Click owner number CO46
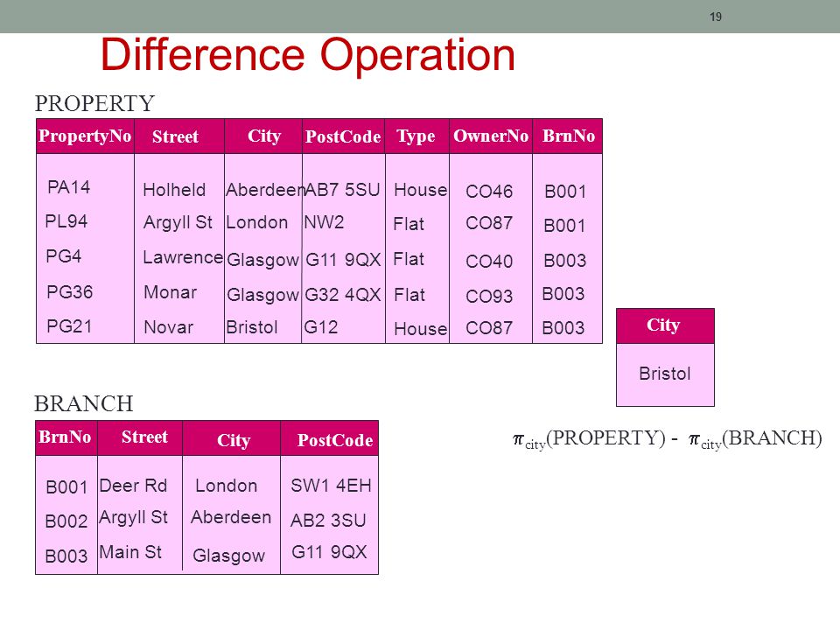The height and width of the screenshot is (630, 840). [489, 192]
